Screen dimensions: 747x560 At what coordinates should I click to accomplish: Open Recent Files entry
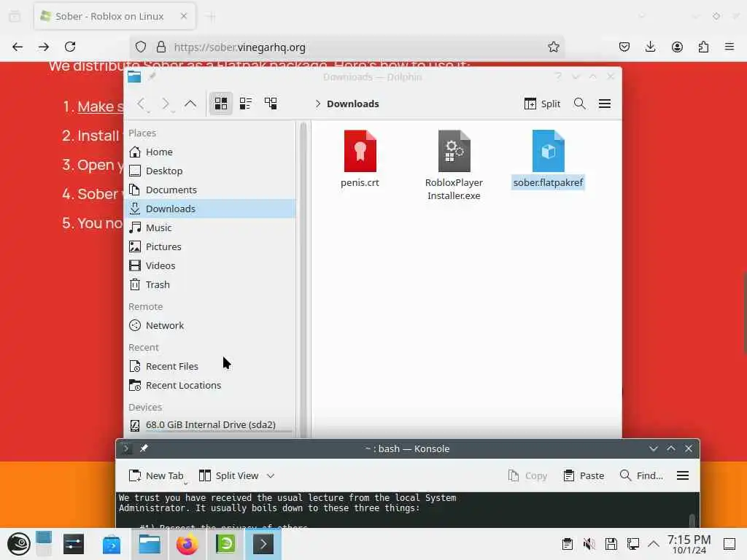[210, 367]
